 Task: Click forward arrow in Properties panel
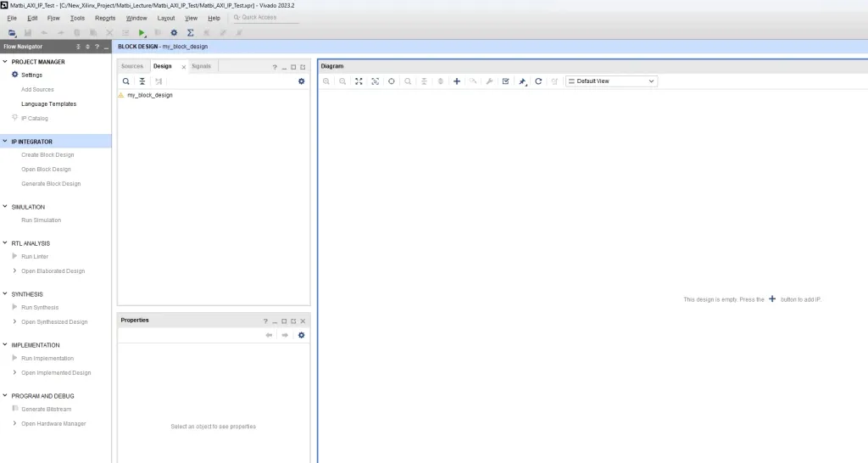pos(285,335)
